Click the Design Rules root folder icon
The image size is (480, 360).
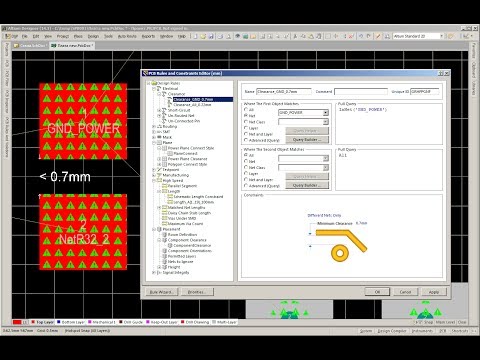pyautogui.click(x=154, y=83)
